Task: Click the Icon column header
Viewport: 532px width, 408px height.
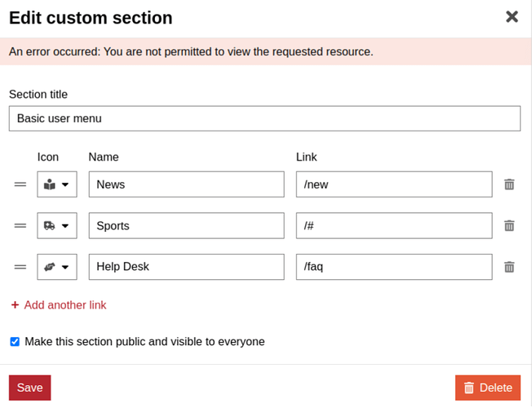Action: click(48, 157)
